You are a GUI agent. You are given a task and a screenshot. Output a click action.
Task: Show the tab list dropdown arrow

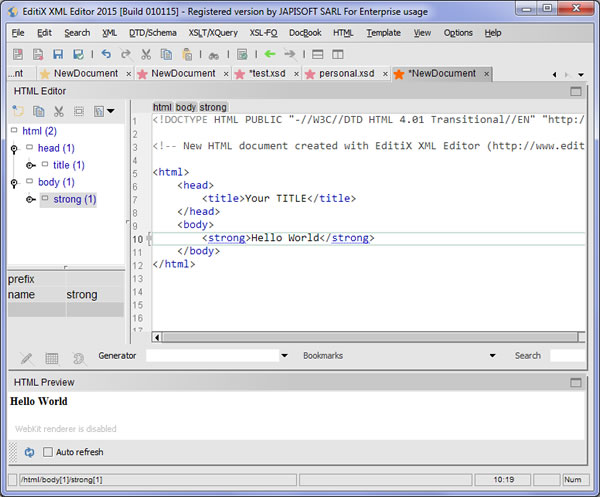[581, 75]
